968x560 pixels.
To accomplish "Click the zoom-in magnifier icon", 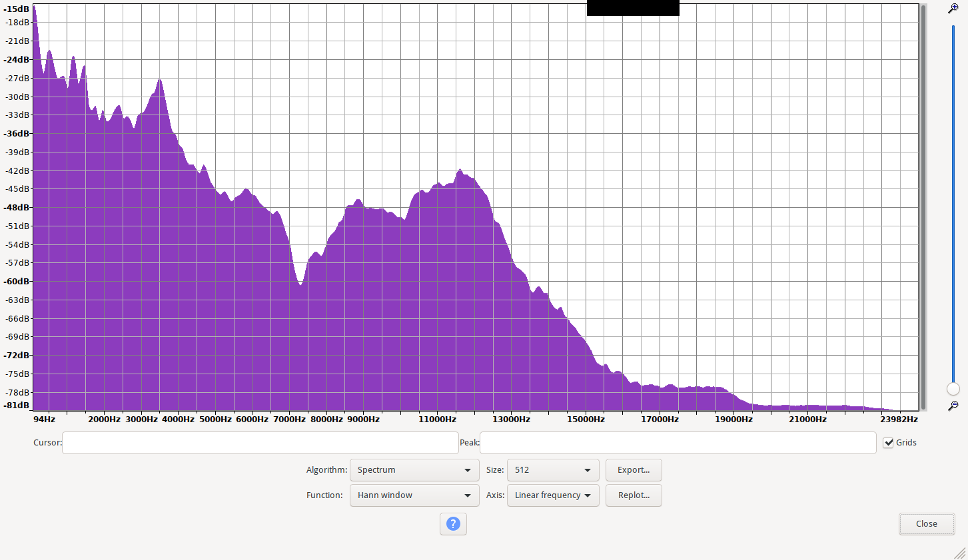I will click(x=953, y=9).
